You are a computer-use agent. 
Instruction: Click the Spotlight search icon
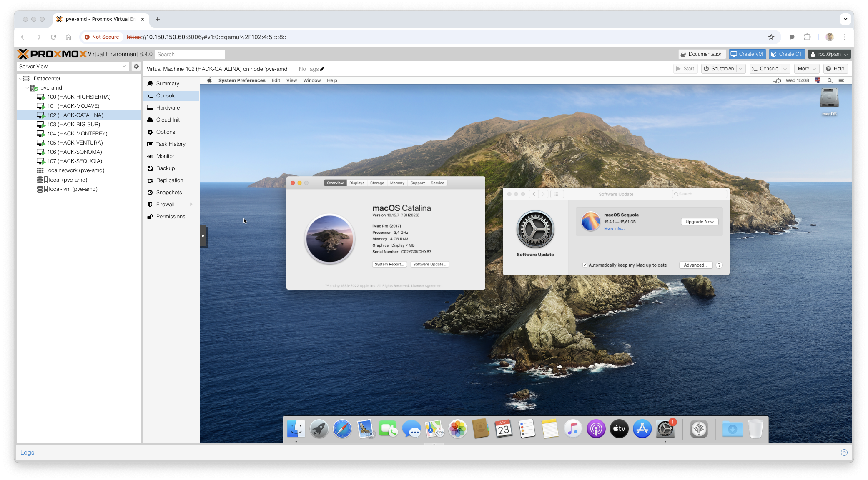click(830, 80)
